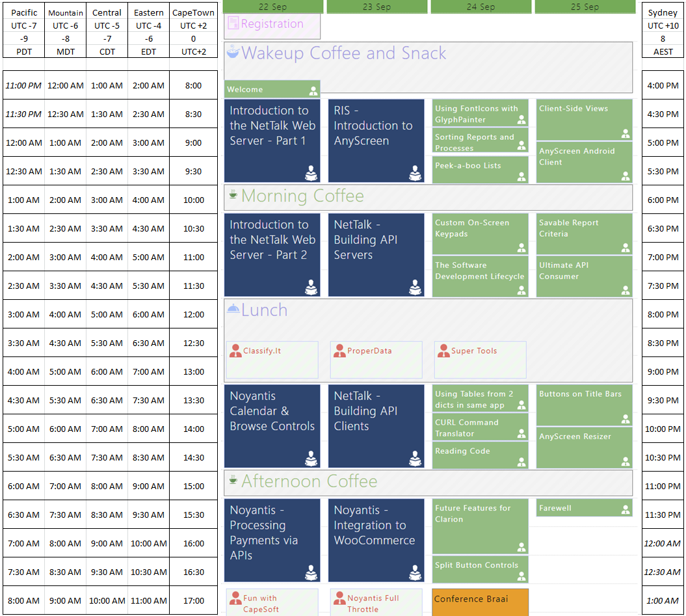The image size is (686, 616).
Task: Click the CapeTown timezone column header
Action: 193,13
